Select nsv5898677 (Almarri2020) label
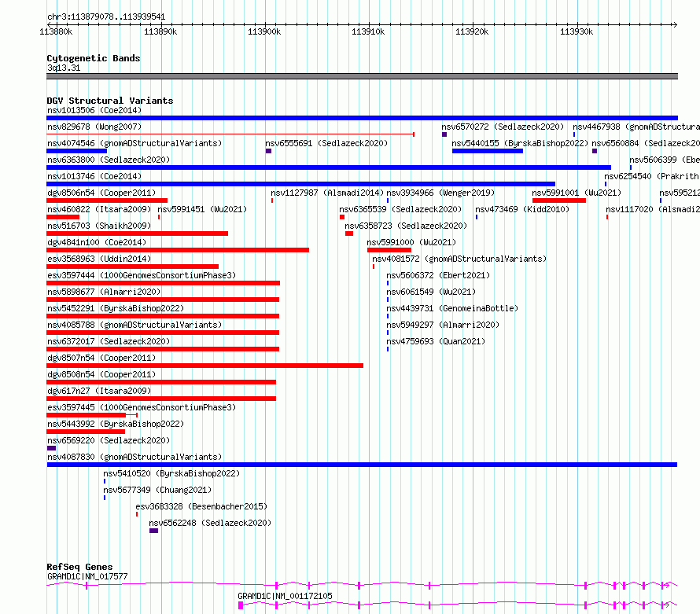Screen dimensions: 700x614 click(x=104, y=292)
